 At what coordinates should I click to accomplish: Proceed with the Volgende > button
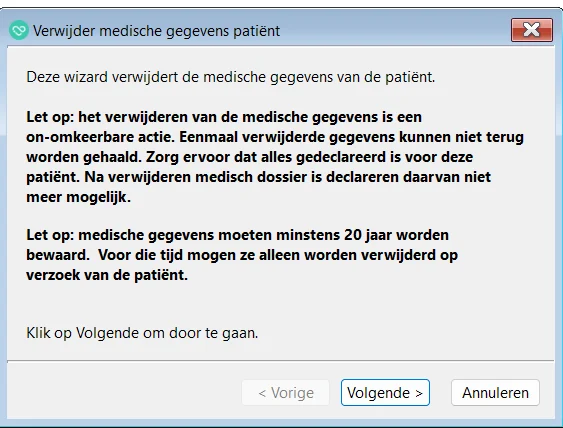pyautogui.click(x=385, y=392)
